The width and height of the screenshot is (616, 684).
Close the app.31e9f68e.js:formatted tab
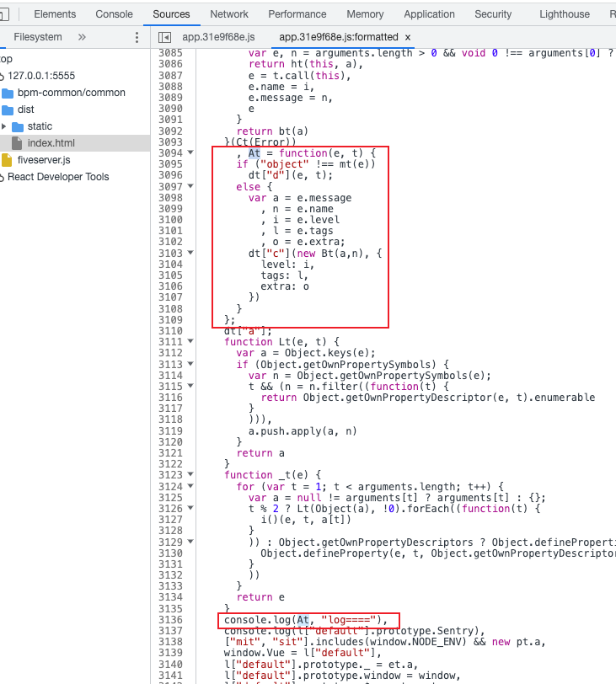coord(408,38)
